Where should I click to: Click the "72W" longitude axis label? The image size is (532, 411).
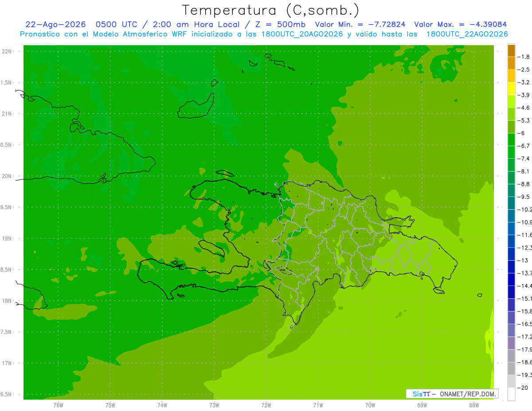point(266,404)
